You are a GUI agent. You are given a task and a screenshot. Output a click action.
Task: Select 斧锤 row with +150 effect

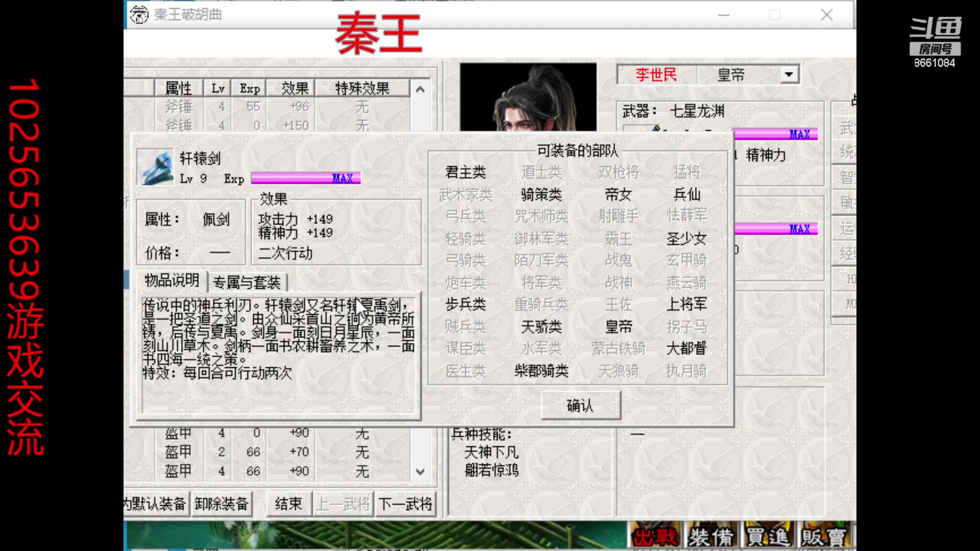pyautogui.click(x=267, y=125)
